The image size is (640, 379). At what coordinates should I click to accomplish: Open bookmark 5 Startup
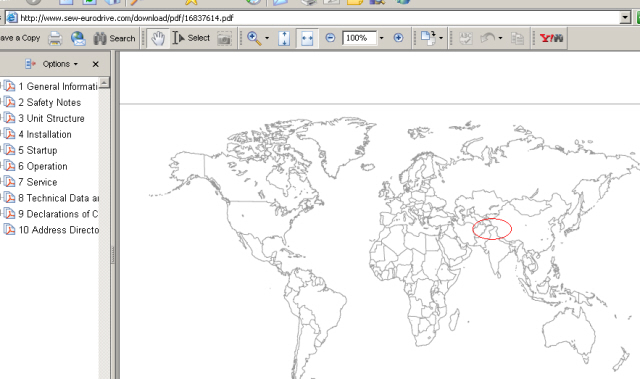[38, 150]
